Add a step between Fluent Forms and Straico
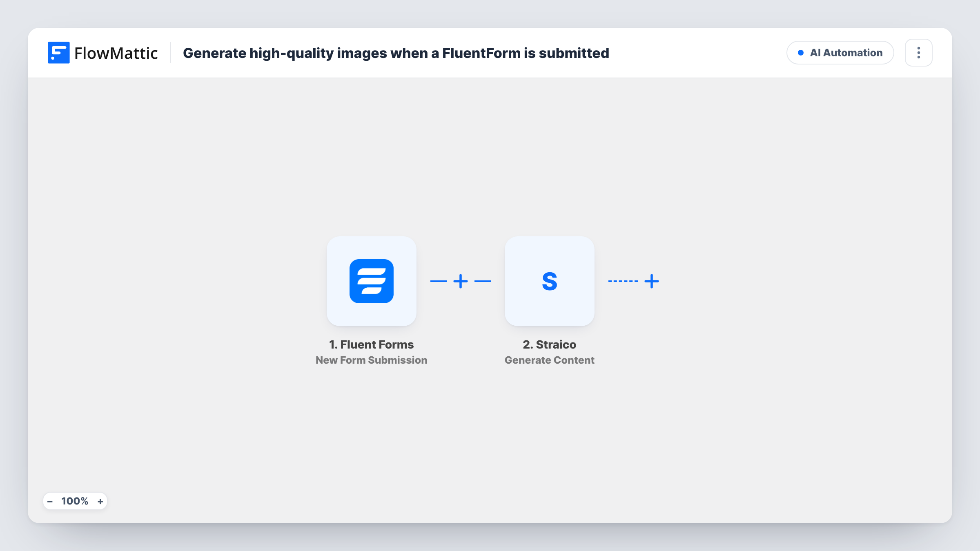Viewport: 980px width, 551px height. 461,281
